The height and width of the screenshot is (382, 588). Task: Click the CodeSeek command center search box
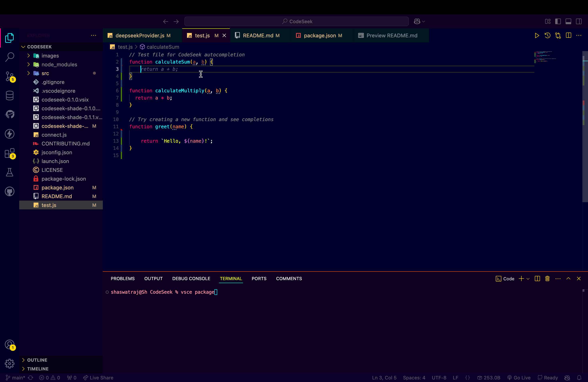[x=296, y=21]
